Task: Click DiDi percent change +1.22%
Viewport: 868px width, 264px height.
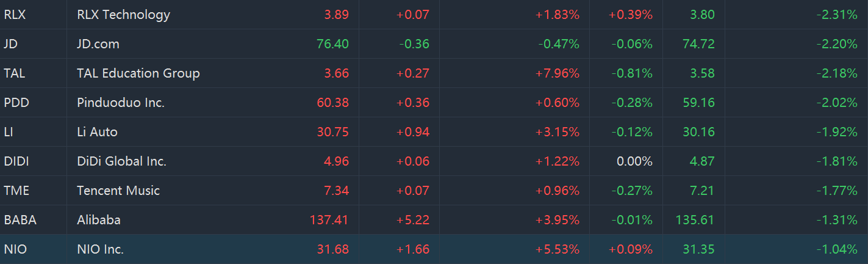Action: [558, 161]
